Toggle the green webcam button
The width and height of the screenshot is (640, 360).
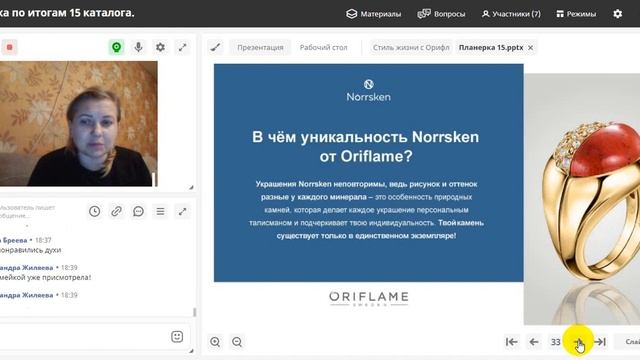[x=116, y=47]
